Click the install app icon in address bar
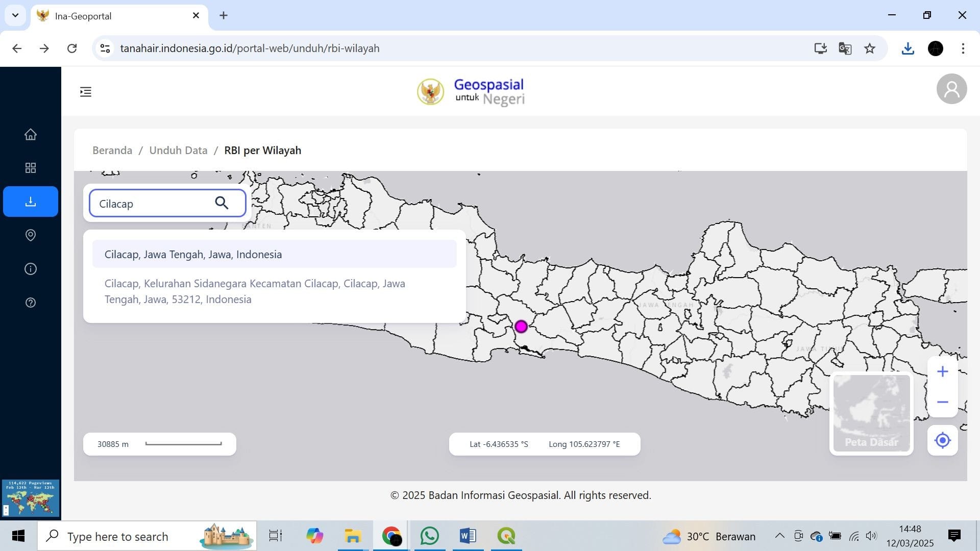This screenshot has width=980, height=551. coord(820,48)
